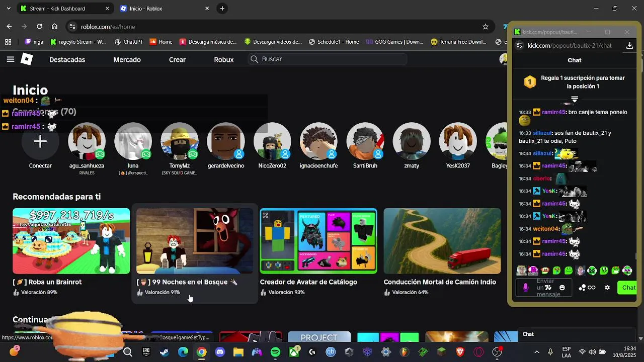
Task: View site information for roblox.com
Action: 72,27
